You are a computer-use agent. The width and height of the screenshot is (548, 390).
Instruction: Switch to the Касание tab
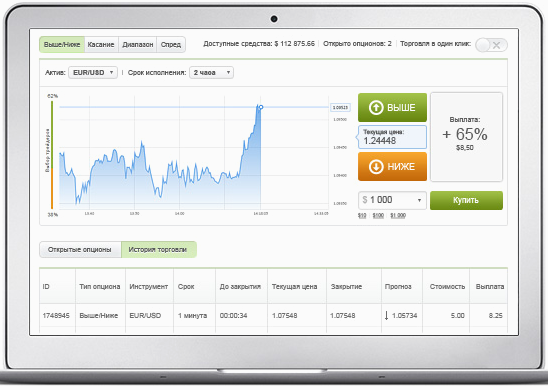(101, 45)
